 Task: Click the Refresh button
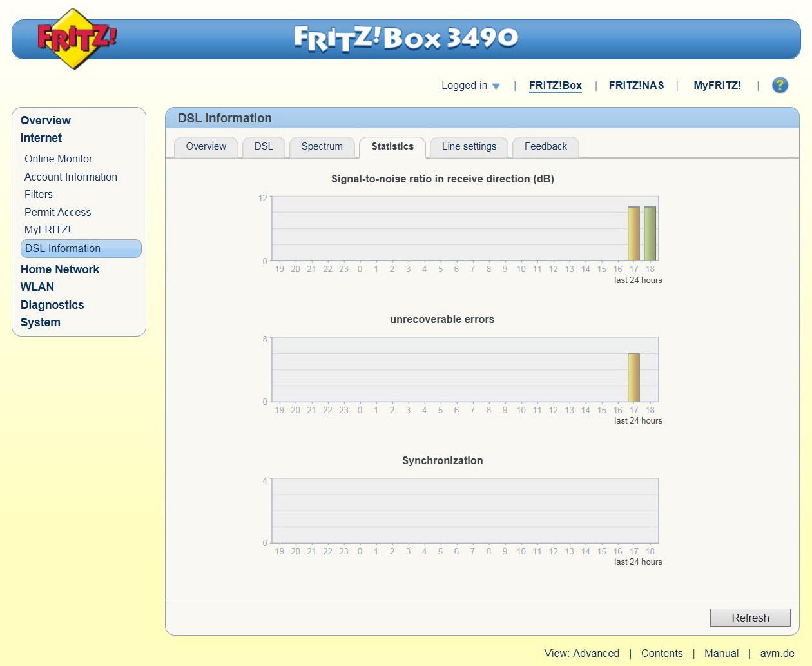click(750, 618)
